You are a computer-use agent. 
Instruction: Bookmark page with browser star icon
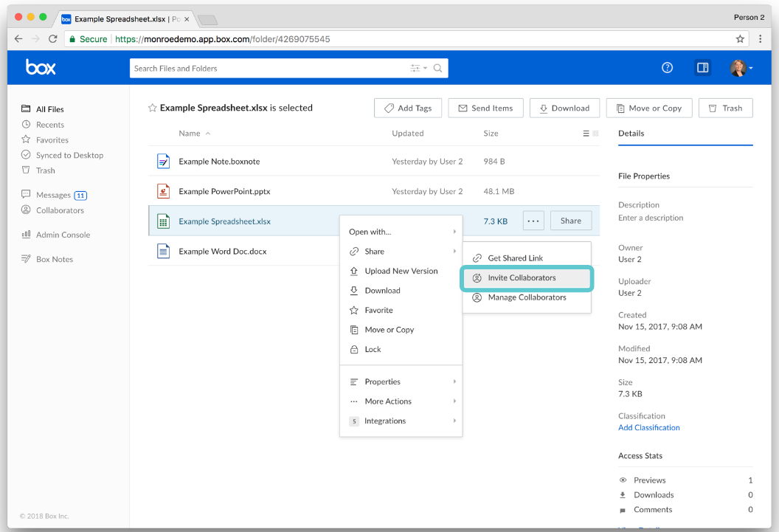coord(740,39)
